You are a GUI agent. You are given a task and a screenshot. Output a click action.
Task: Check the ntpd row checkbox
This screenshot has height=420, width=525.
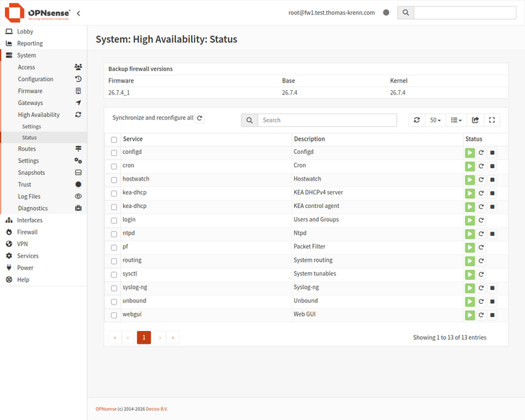tap(114, 234)
